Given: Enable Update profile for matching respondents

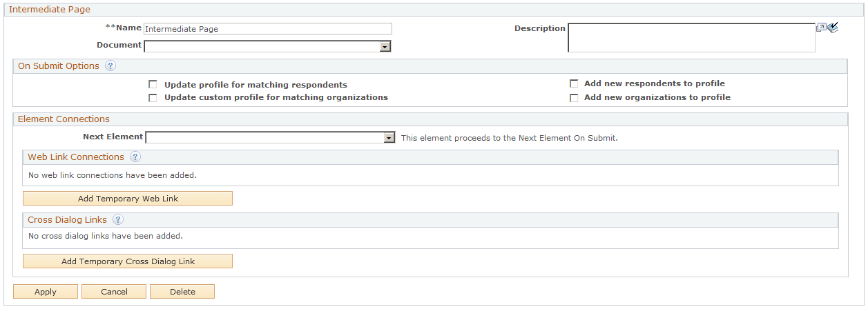Looking at the screenshot, I should point(153,85).
